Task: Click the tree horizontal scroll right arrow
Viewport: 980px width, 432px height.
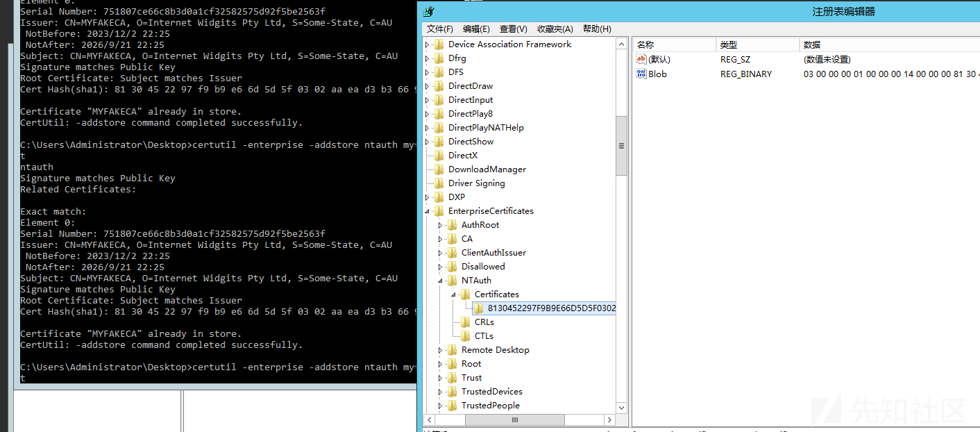Action: pyautogui.click(x=609, y=419)
